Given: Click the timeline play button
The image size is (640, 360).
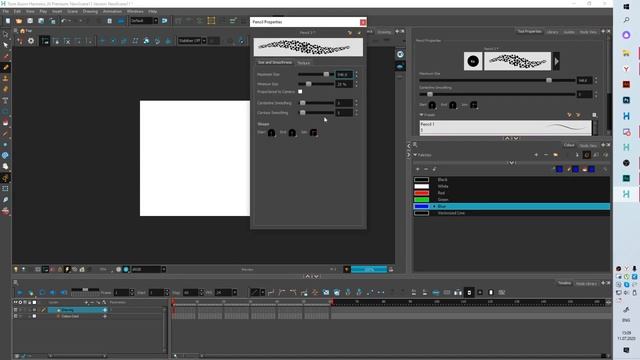Looking at the screenshot, I should 20,293.
